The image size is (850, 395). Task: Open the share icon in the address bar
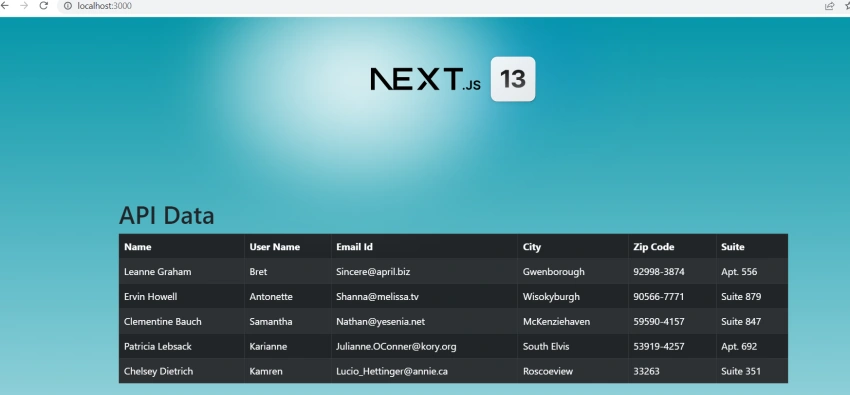[829, 6]
